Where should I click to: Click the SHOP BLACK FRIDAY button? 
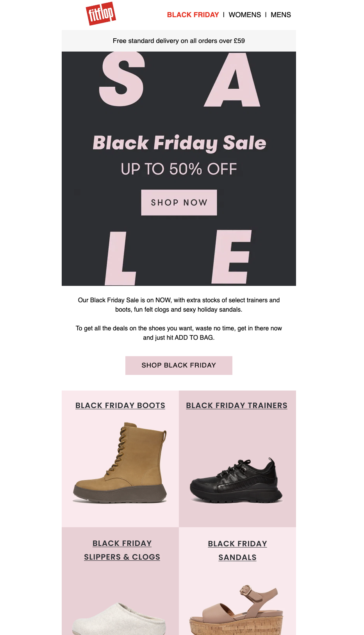(x=179, y=366)
